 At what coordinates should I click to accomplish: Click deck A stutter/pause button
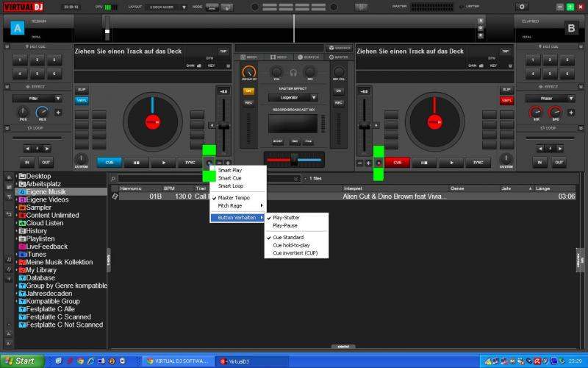137,163
